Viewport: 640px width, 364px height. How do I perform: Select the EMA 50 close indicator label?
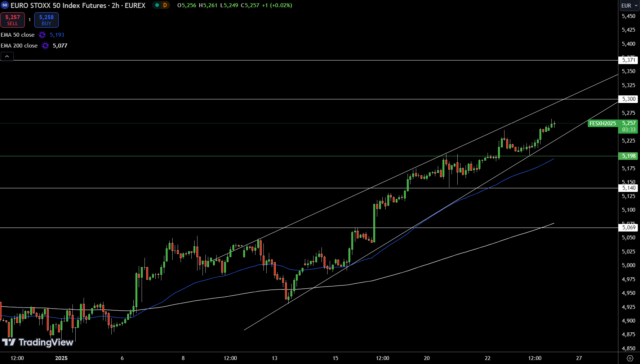click(18, 35)
